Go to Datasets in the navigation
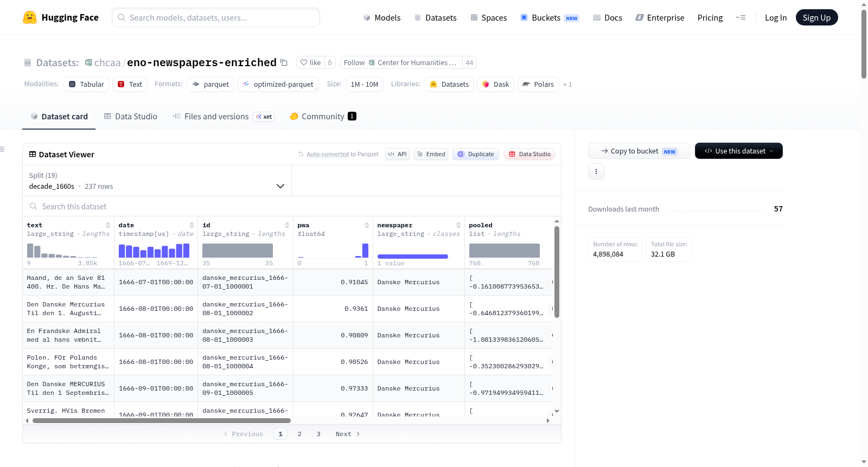Viewport: 868px width, 467px height. pos(436,17)
